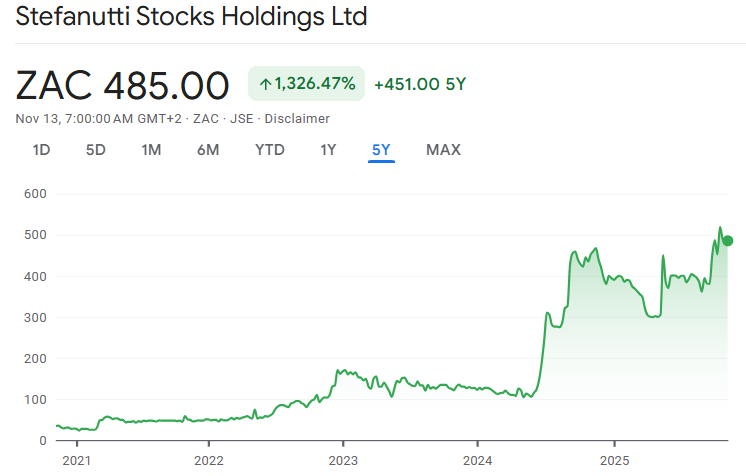Screen dimensions: 746x476
Task: Select the 1D time range tab
Action: point(41,150)
